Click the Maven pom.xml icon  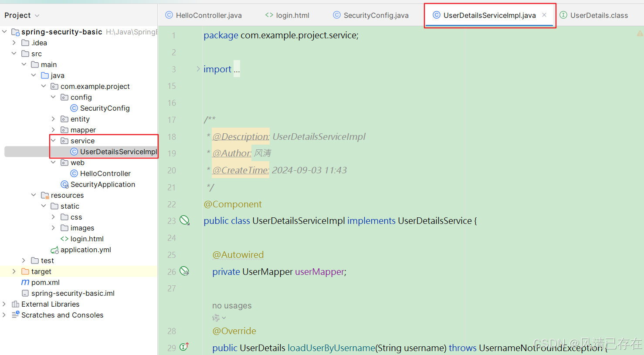[25, 282]
